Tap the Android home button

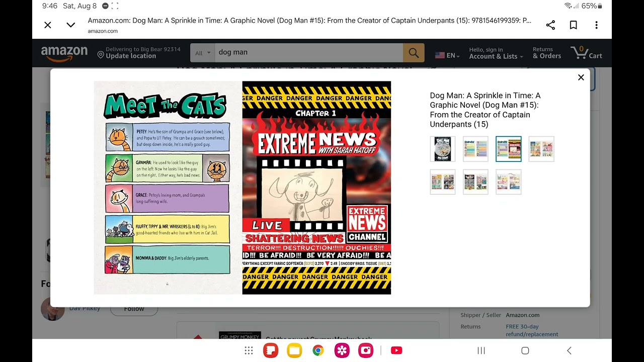tap(525, 350)
